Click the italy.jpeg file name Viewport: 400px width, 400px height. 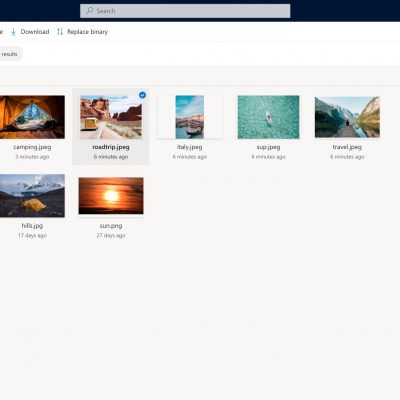click(x=190, y=147)
